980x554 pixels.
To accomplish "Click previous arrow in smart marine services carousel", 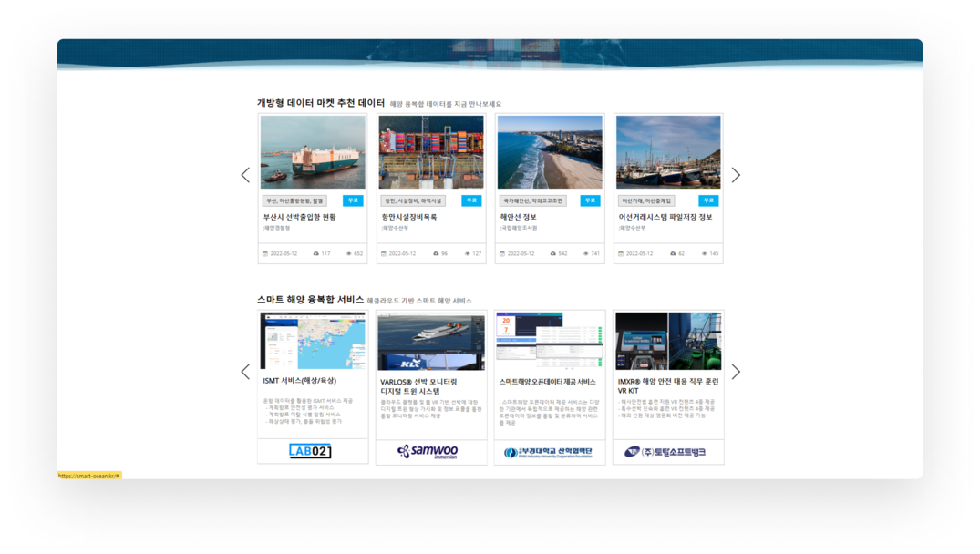I will point(244,372).
